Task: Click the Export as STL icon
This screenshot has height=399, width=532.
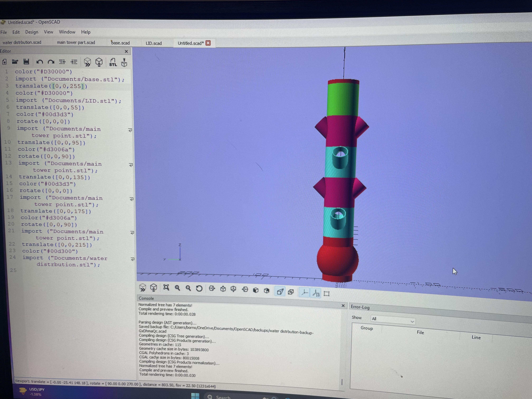Action: 113,62
